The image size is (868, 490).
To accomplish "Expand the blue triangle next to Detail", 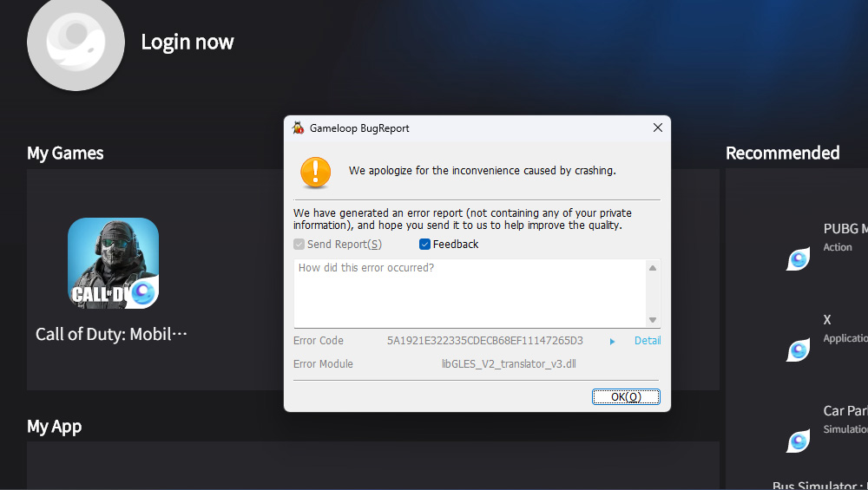I will [612, 342].
